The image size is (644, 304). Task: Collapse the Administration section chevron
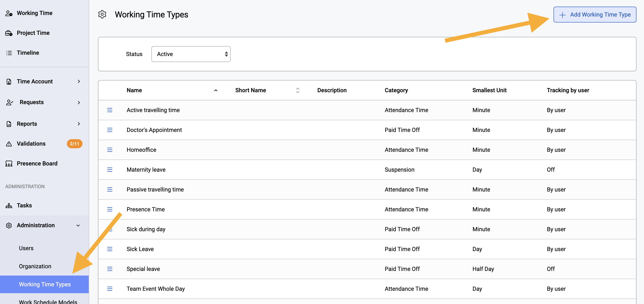point(78,225)
